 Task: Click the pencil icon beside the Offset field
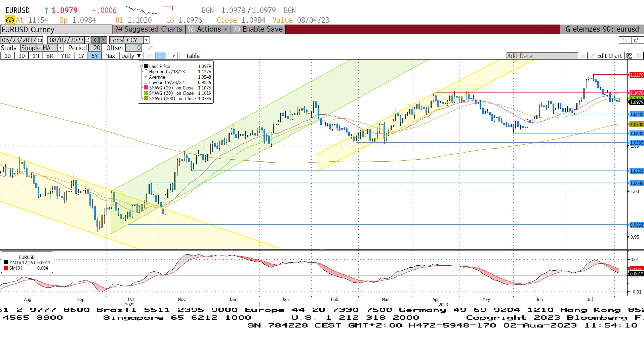pos(150,48)
